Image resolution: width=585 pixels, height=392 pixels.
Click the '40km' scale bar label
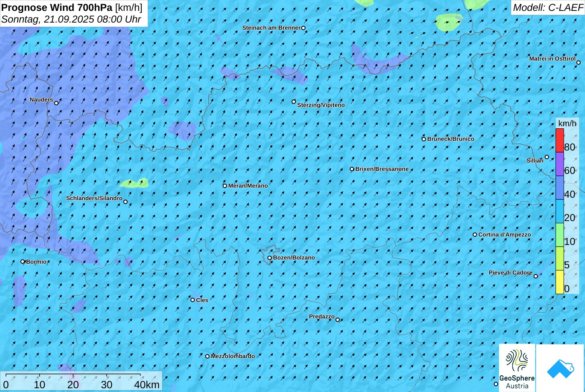point(147,385)
